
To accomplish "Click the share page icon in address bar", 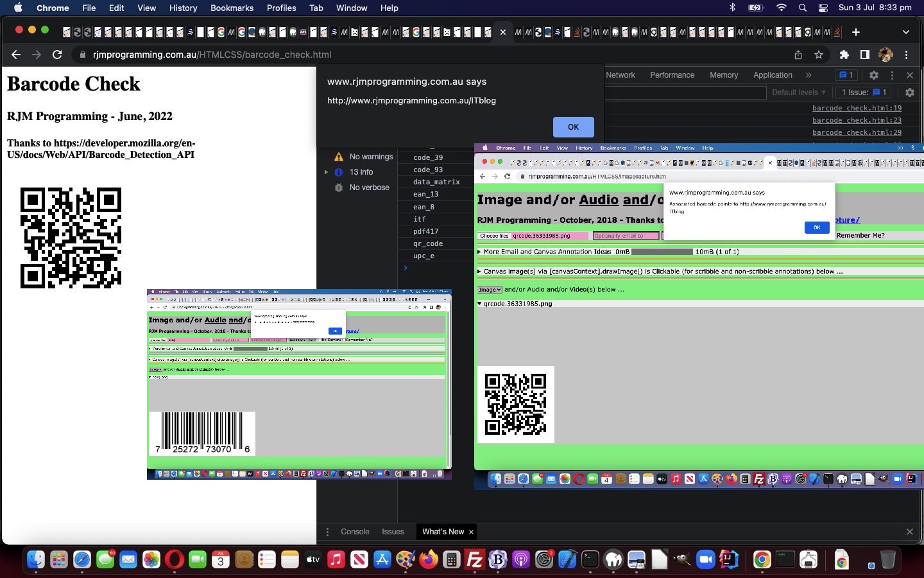I will point(798,55).
